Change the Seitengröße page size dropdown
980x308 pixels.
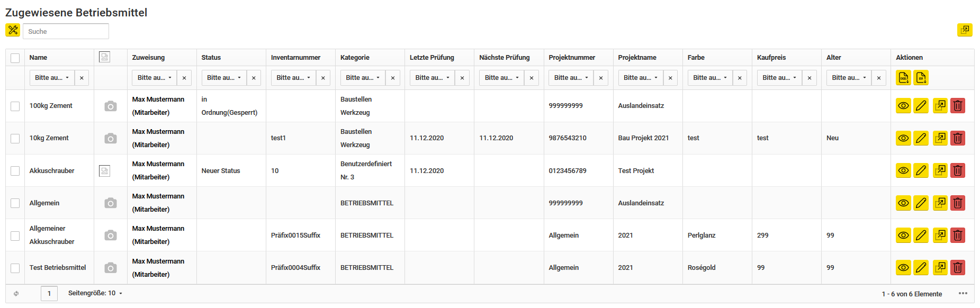[95, 293]
